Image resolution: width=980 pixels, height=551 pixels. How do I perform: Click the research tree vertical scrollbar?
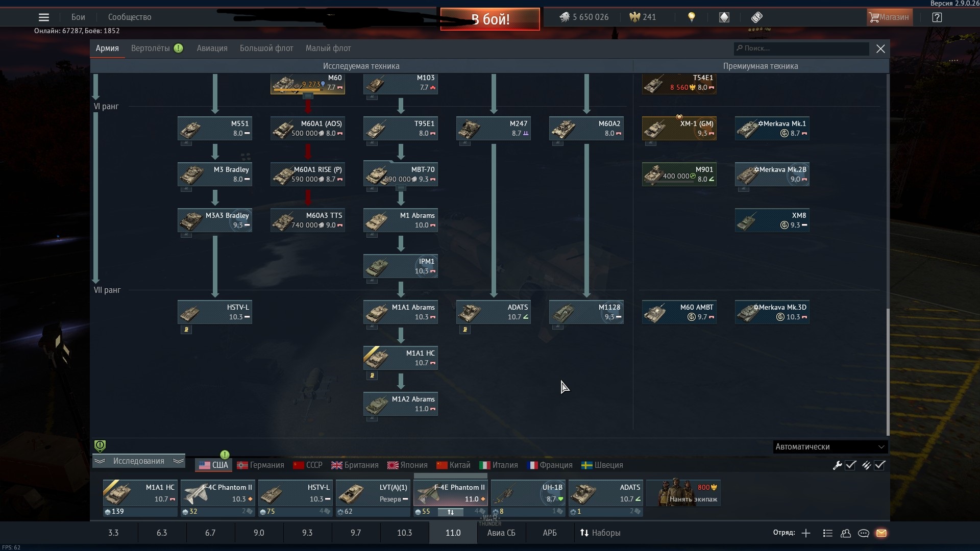click(x=888, y=372)
